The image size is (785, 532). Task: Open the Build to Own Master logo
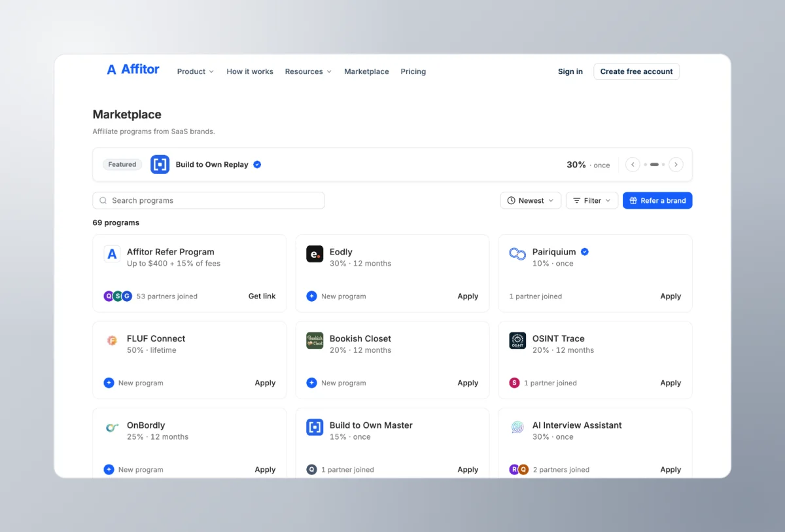[315, 427]
